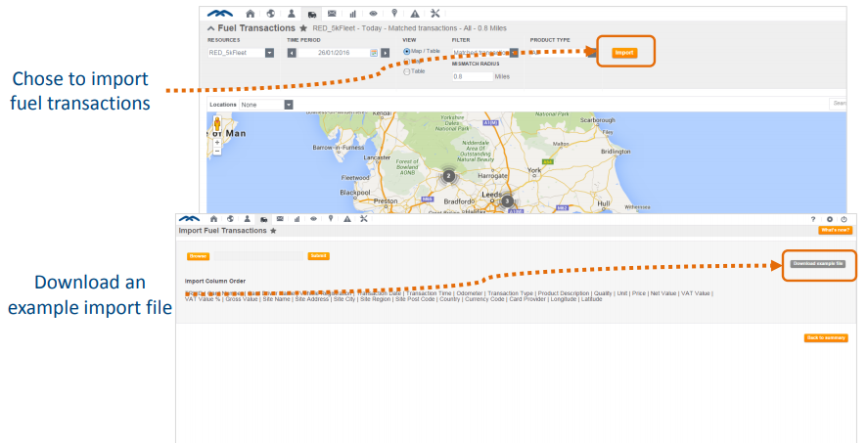
Task: Open bar chart icon in Import Fuel Transactions toolbar
Action: coord(297,219)
